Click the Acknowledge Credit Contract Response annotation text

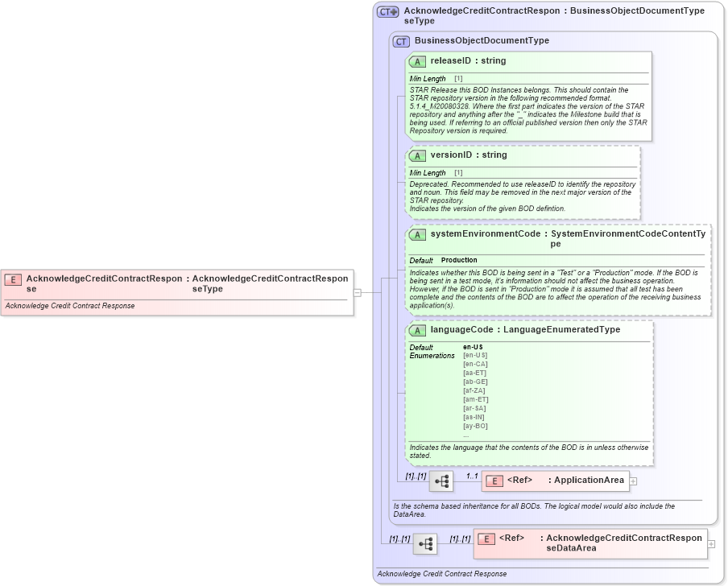[x=70, y=306]
